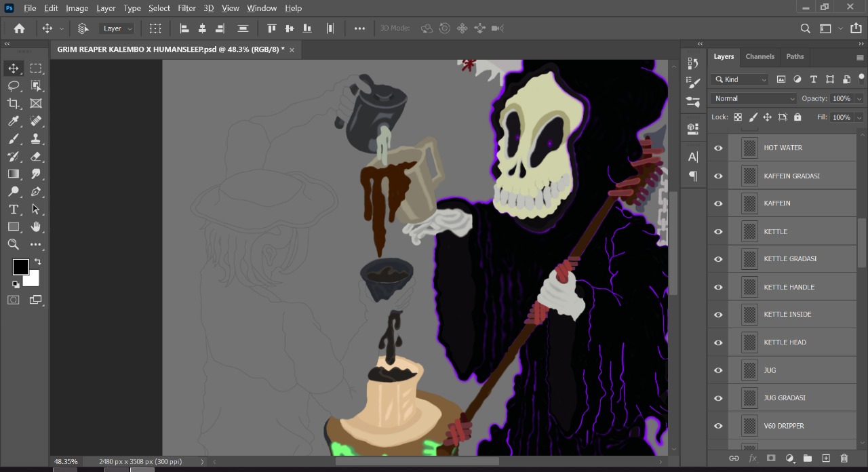Select the Move tool
The width and height of the screenshot is (868, 472).
[x=14, y=68]
